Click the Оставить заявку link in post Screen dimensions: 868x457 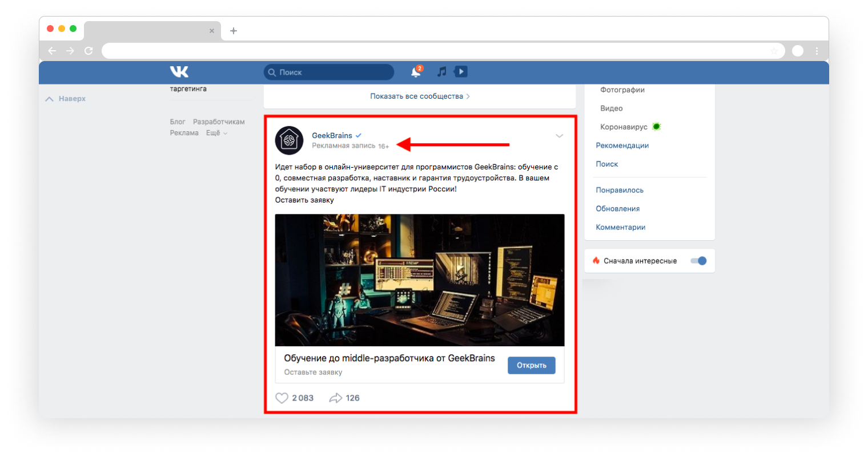click(x=304, y=200)
